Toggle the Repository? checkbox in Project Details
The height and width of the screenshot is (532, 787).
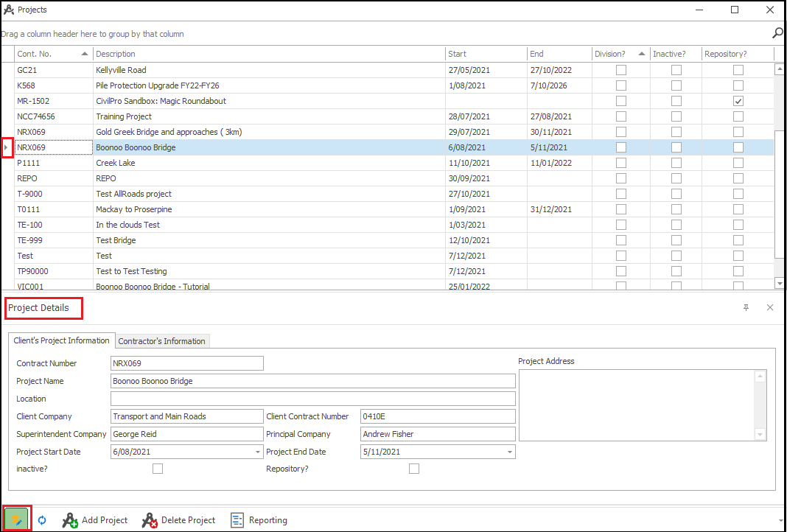point(414,469)
